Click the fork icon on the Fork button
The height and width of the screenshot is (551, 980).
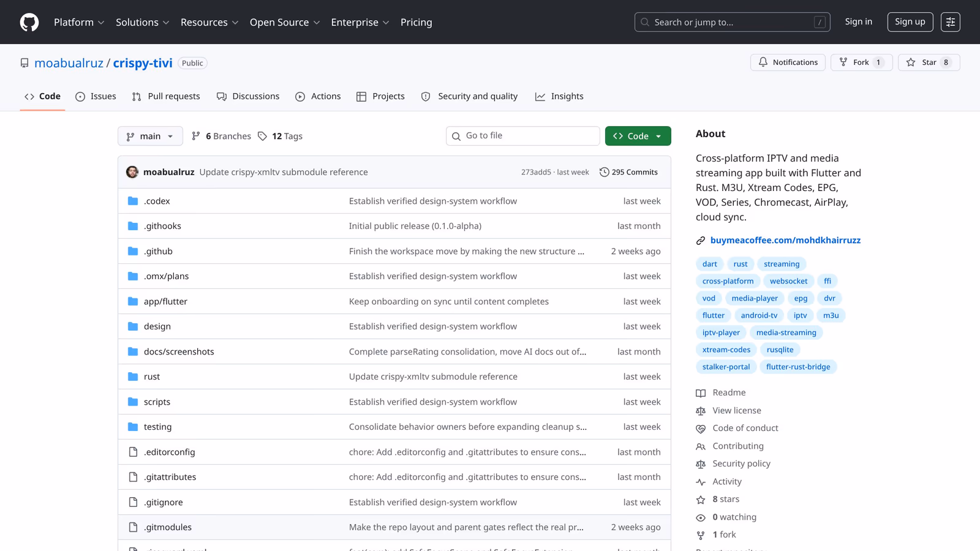tap(845, 62)
